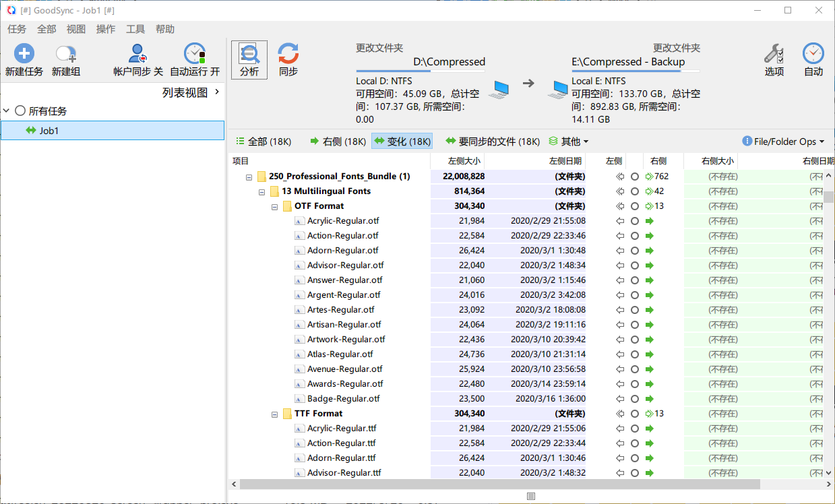Collapse the 250_Professional_Fonts_Bundle (1) folder

tap(249, 177)
